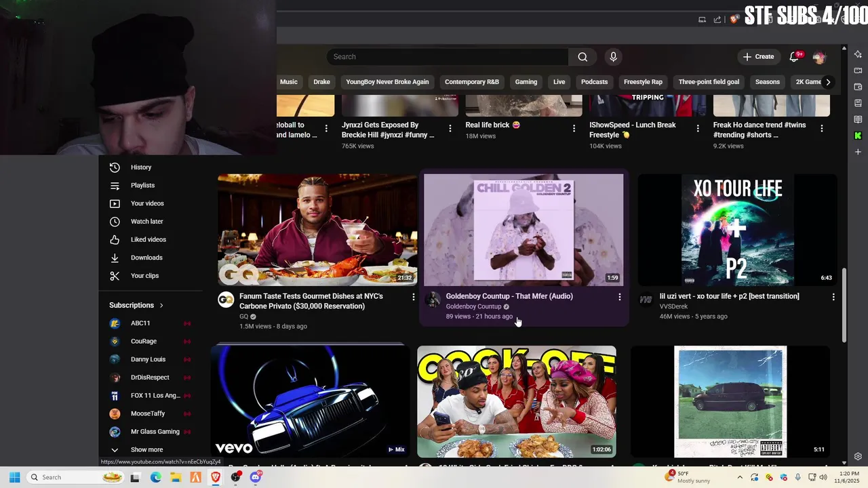Open the Danny Louis subscription

[149, 359]
